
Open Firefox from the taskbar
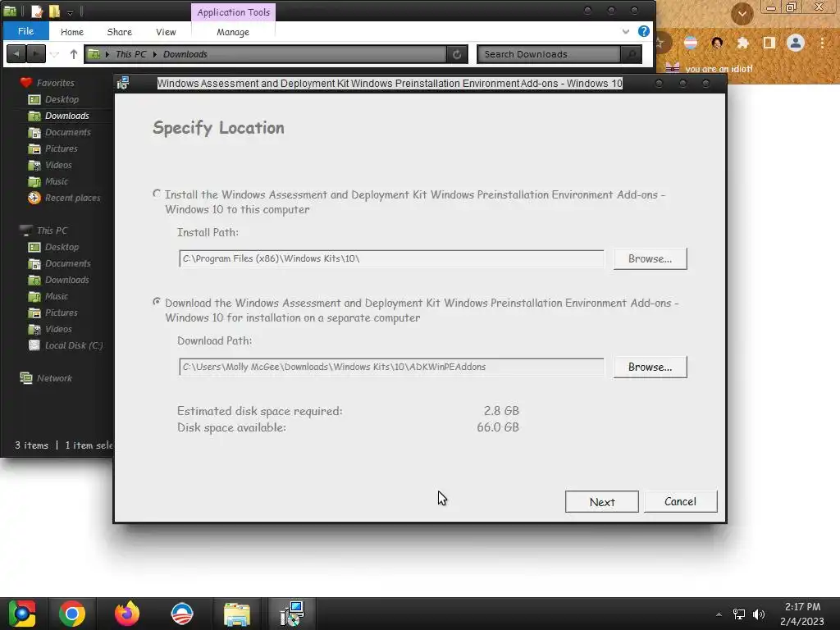pyautogui.click(x=127, y=614)
